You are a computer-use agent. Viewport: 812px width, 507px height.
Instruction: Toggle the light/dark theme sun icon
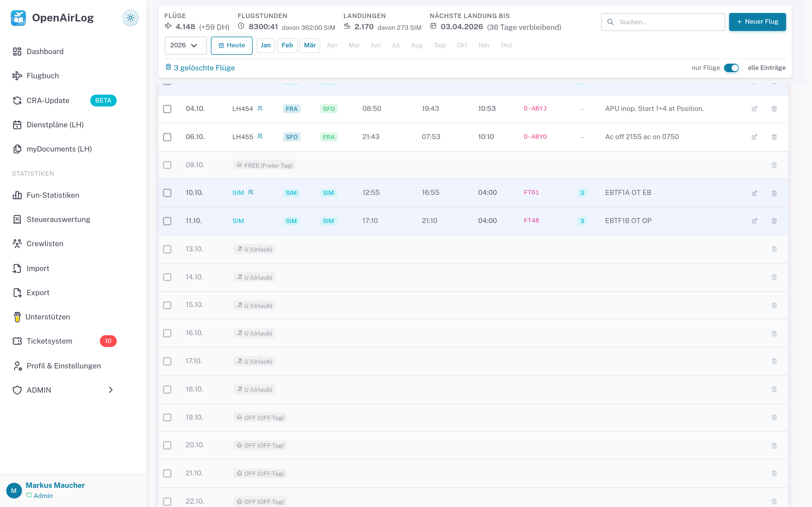point(130,18)
